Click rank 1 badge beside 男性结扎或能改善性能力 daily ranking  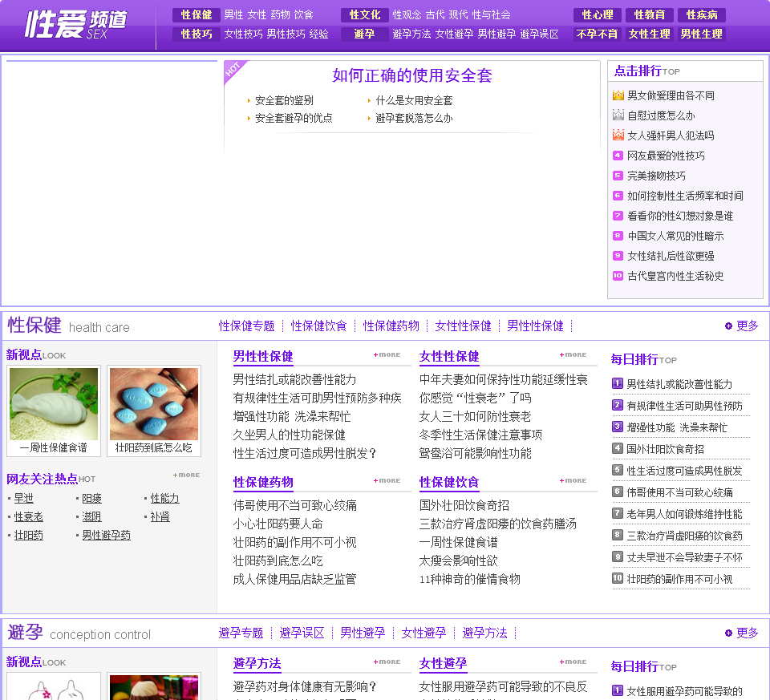click(x=618, y=383)
